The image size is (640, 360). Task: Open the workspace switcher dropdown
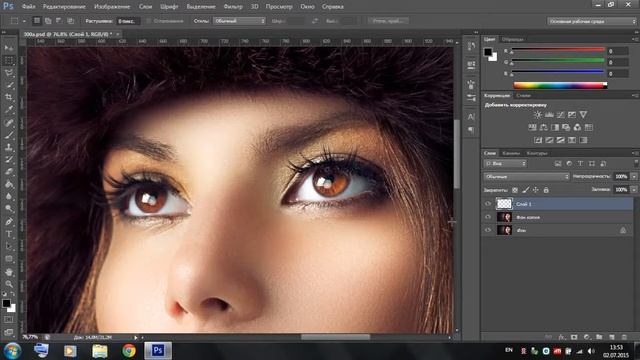[591, 21]
